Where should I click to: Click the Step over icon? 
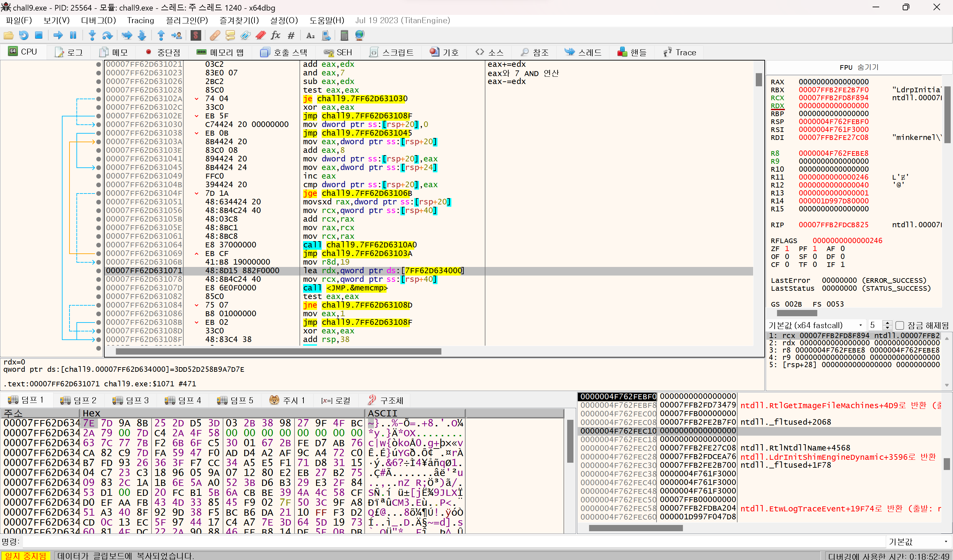[x=108, y=35]
